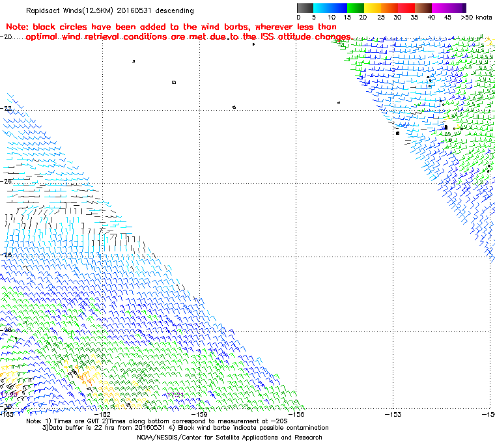Click the '-162' longitude label
495x448 pixels.
point(102,414)
